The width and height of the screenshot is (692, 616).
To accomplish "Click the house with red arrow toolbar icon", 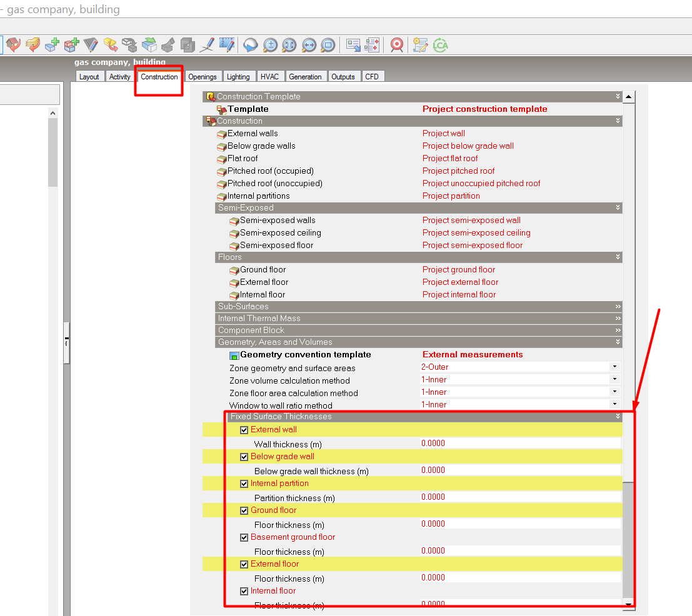I will pos(14,44).
